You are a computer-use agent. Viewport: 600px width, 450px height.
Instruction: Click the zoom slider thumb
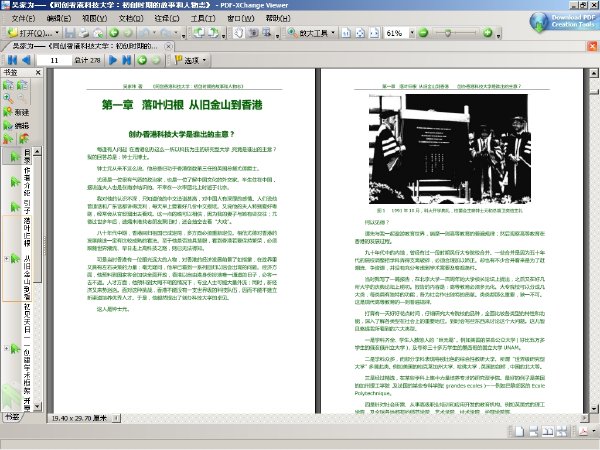click(447, 33)
